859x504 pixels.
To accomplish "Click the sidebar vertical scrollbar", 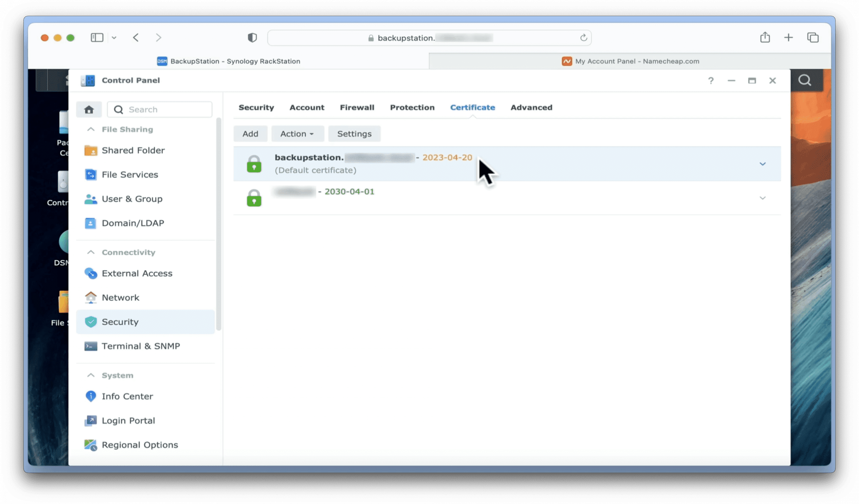I will pos(218,224).
